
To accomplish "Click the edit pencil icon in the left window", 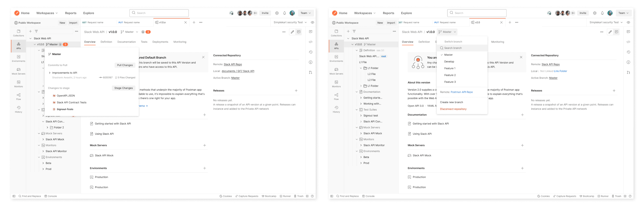I will [292, 32].
